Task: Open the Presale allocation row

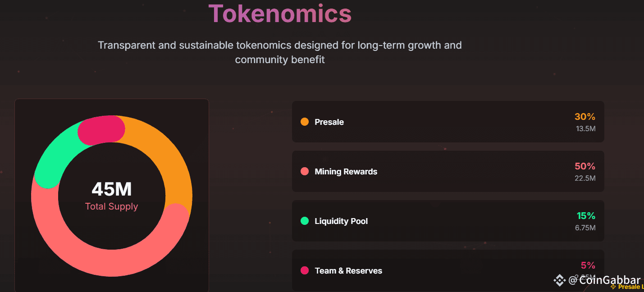Action: pyautogui.click(x=448, y=122)
